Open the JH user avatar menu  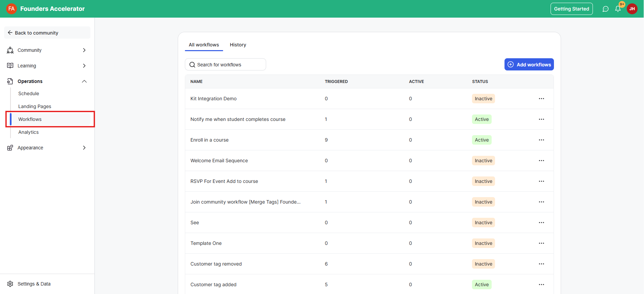[632, 9]
